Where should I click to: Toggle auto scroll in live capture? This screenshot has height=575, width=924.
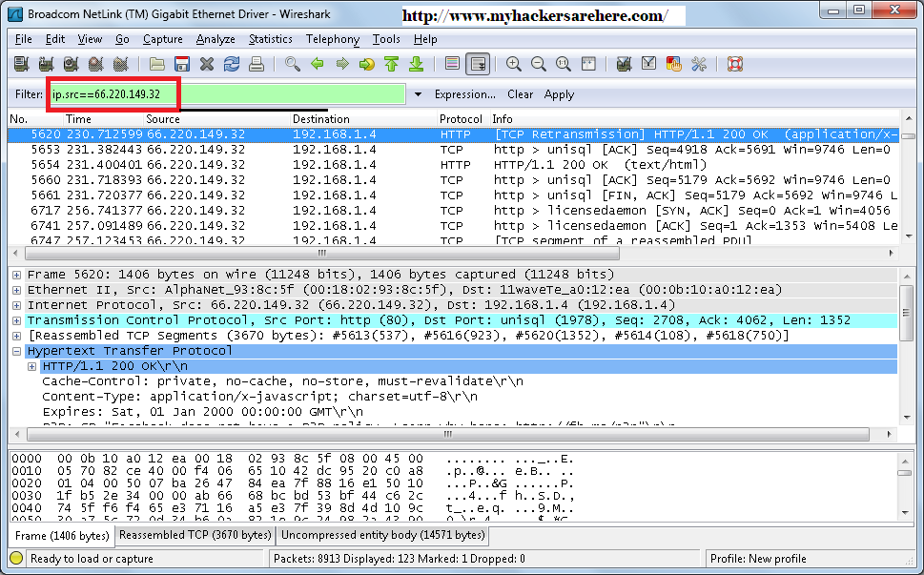478,64
